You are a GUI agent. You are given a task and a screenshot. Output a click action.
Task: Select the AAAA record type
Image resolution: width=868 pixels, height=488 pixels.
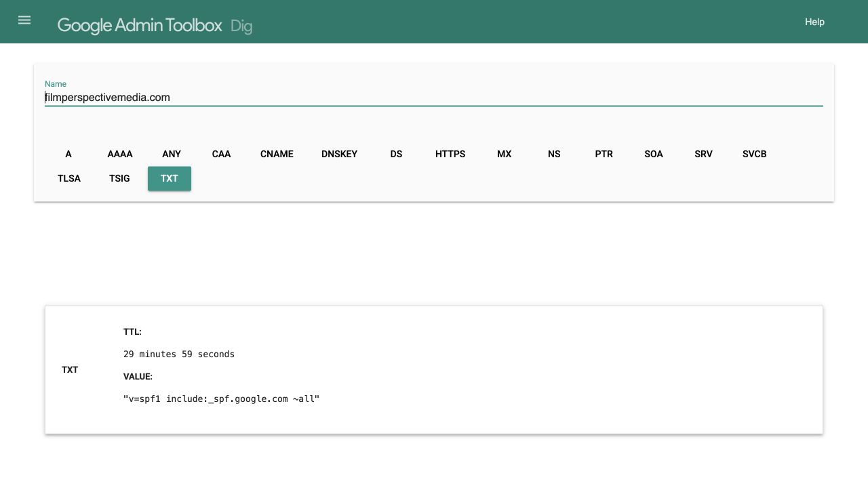tap(120, 154)
